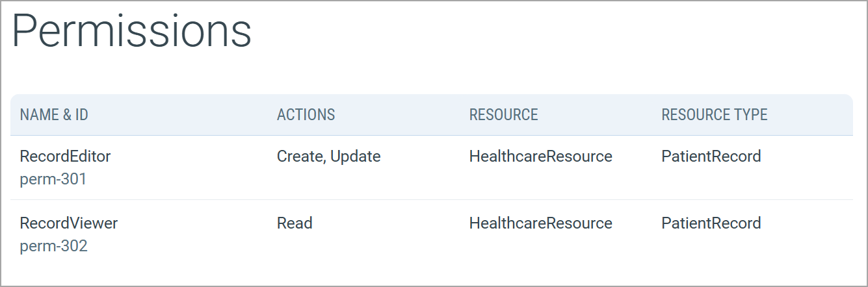Open the RecordEditor permission

[65, 156]
